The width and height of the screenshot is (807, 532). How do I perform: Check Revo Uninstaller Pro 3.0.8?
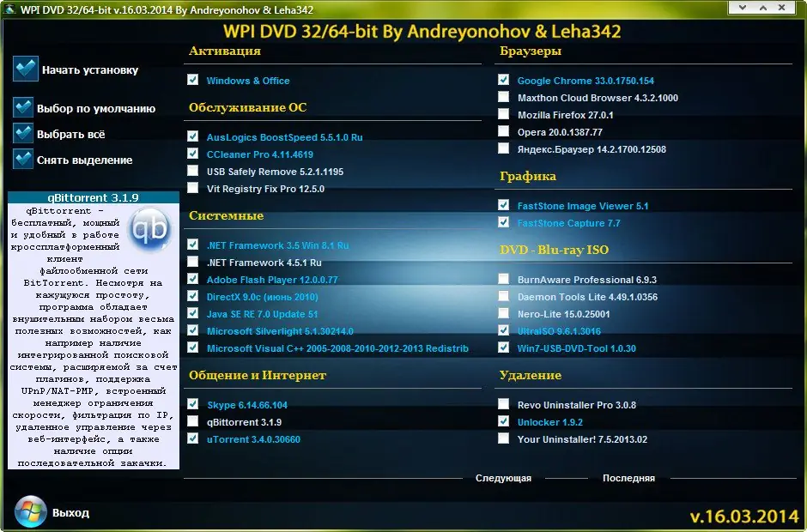(x=504, y=404)
